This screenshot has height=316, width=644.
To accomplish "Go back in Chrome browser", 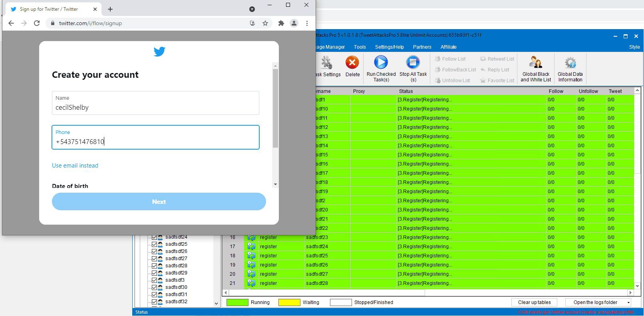I will (11, 23).
